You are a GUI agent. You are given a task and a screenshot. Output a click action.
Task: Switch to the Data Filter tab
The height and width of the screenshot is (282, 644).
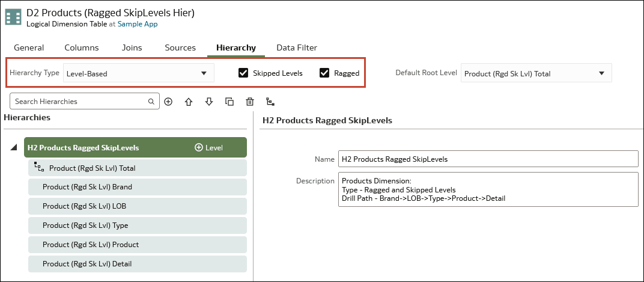(297, 48)
